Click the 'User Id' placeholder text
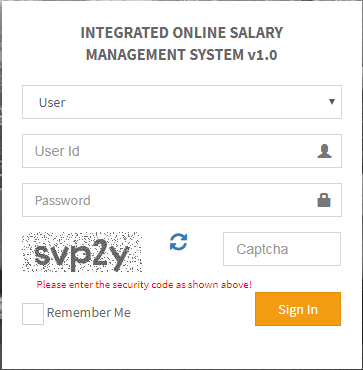 pos(57,151)
